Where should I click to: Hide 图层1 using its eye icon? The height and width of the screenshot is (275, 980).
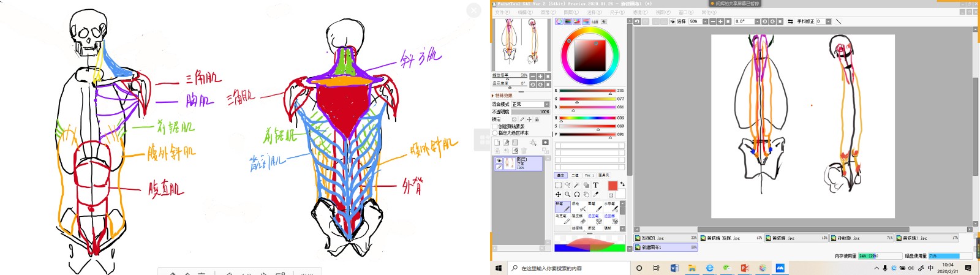point(499,160)
